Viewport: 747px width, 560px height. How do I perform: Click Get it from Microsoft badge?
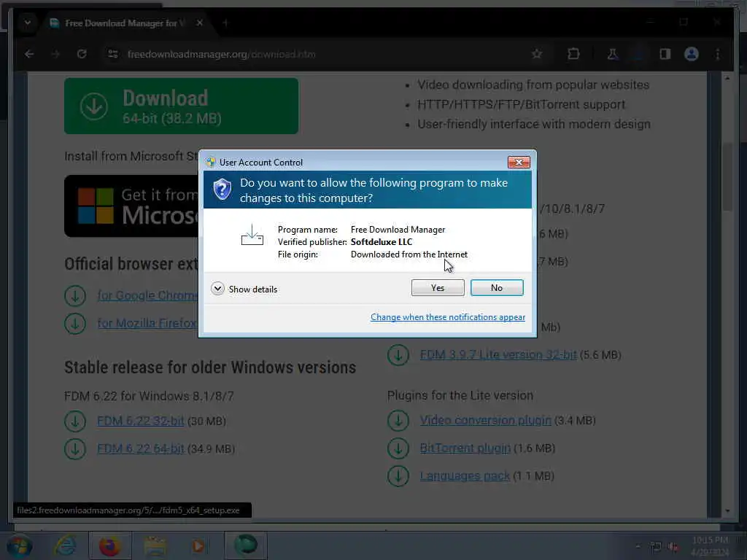tap(131, 206)
